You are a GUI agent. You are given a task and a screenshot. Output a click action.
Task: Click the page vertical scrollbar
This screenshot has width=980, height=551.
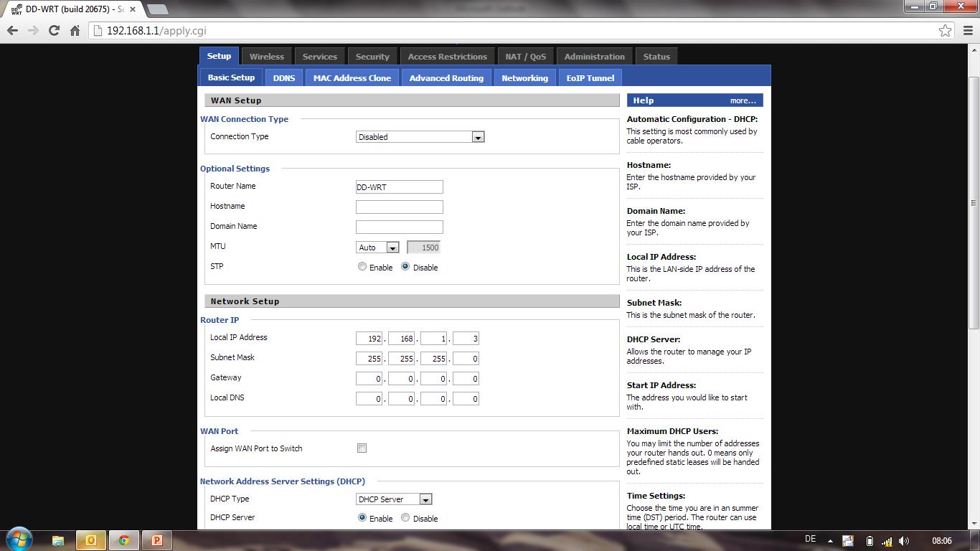(x=974, y=202)
